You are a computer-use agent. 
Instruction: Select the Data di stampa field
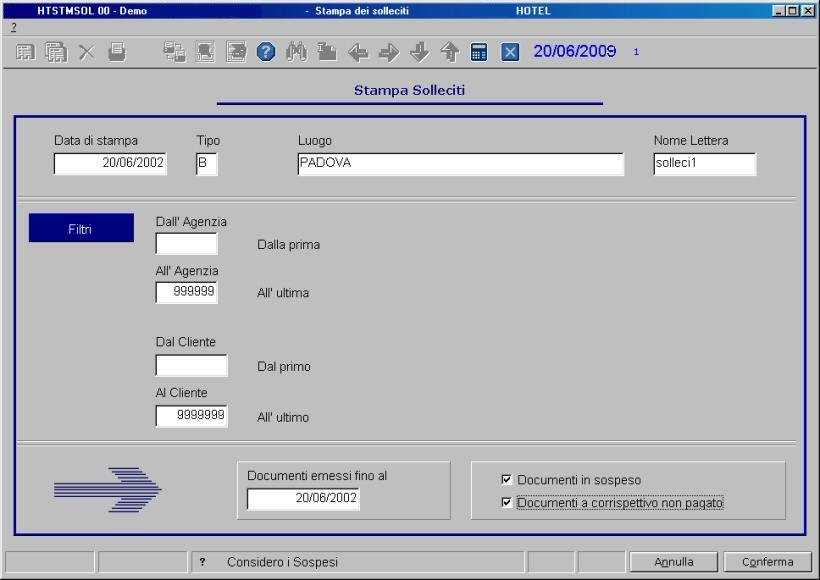coord(111,164)
